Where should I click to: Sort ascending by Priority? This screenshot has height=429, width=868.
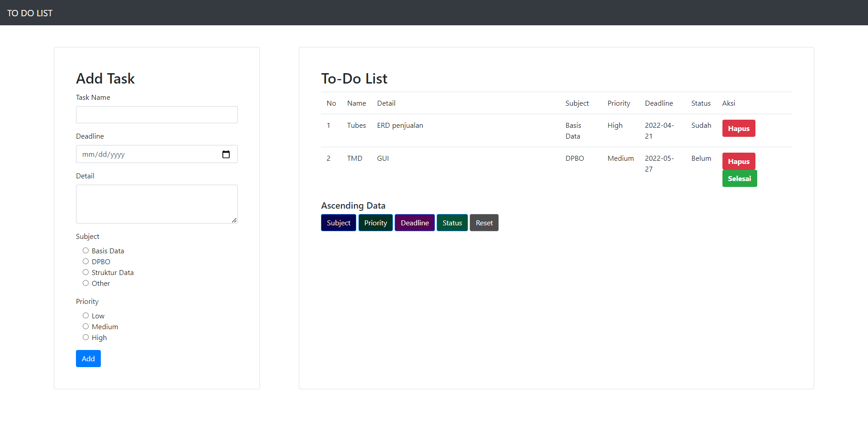pos(376,223)
